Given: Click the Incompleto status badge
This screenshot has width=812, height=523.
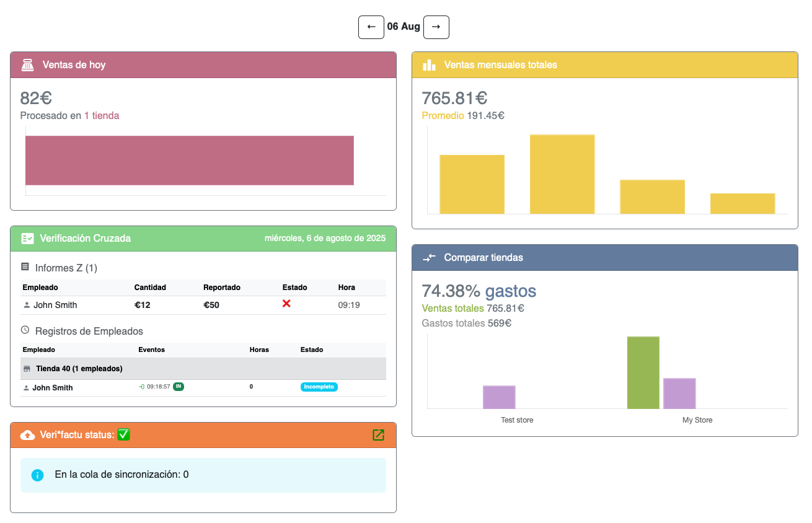Looking at the screenshot, I should [x=319, y=387].
